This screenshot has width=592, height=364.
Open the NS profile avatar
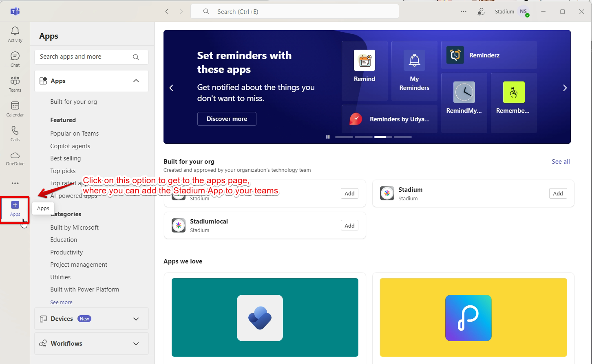524,11
